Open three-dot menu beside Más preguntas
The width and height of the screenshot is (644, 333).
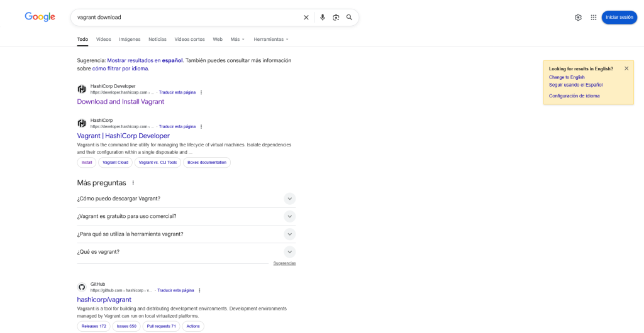[x=133, y=183]
